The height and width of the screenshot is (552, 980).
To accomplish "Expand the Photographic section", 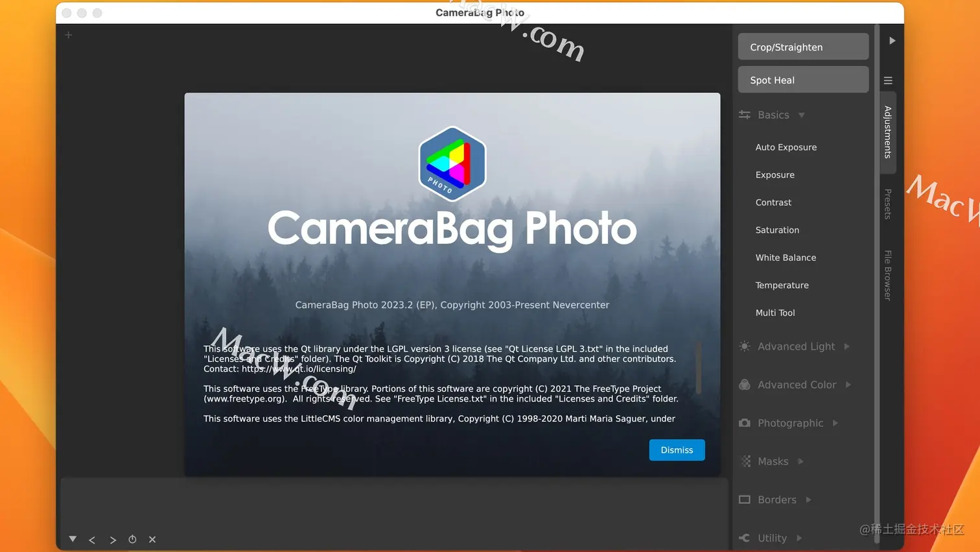I will pos(835,423).
